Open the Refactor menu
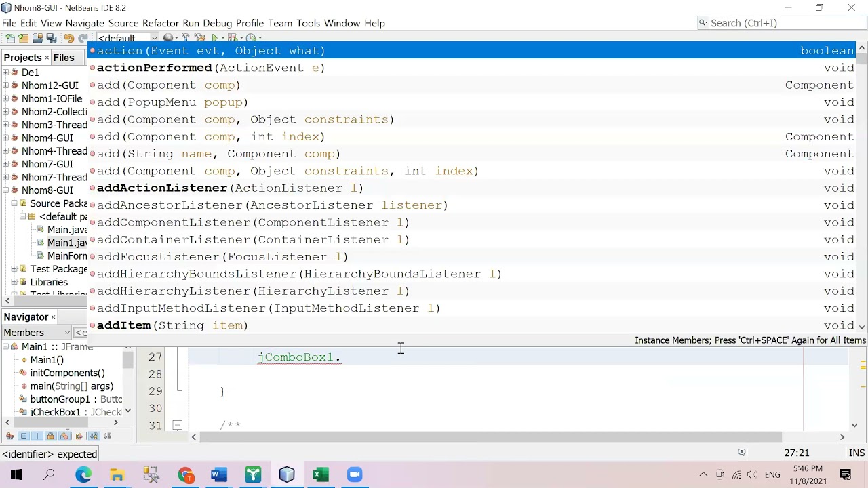 [161, 23]
